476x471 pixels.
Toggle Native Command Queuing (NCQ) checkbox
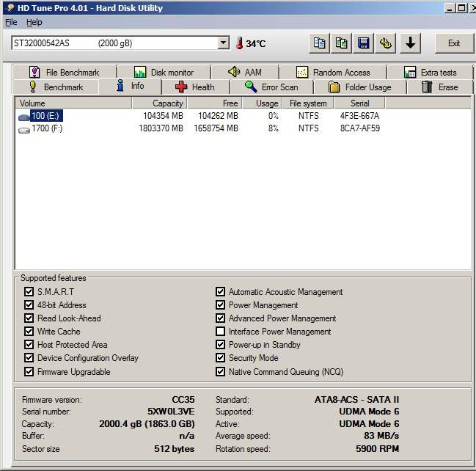(x=220, y=372)
